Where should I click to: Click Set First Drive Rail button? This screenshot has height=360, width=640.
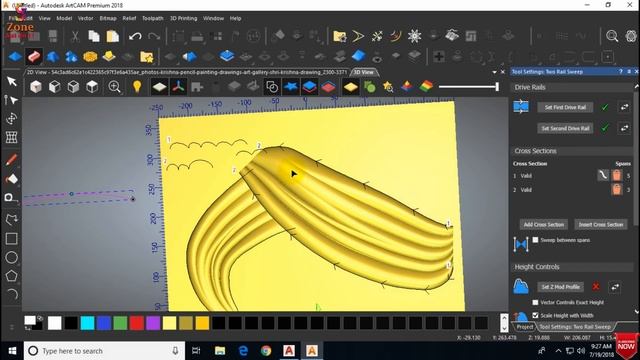(565, 107)
